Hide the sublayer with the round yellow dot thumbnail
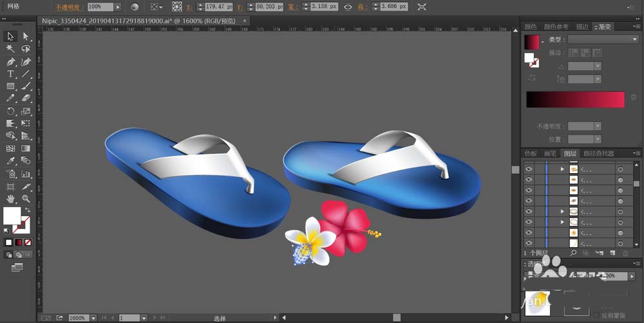Viewport: 644px width, 323px height. 528,233
